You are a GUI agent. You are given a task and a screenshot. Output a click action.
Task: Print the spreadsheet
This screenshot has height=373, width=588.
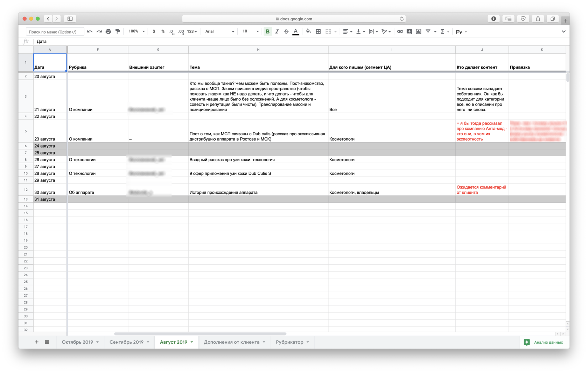108,31
